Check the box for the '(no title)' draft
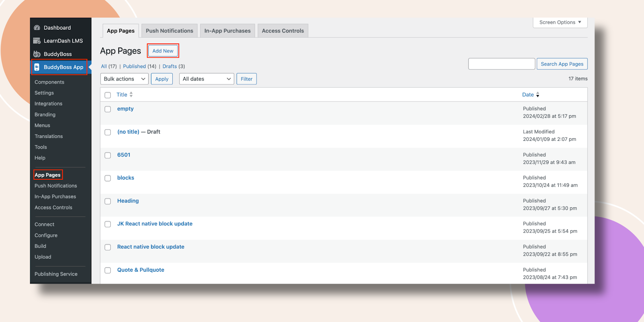Screen dimensions: 644x322 (x=107, y=132)
